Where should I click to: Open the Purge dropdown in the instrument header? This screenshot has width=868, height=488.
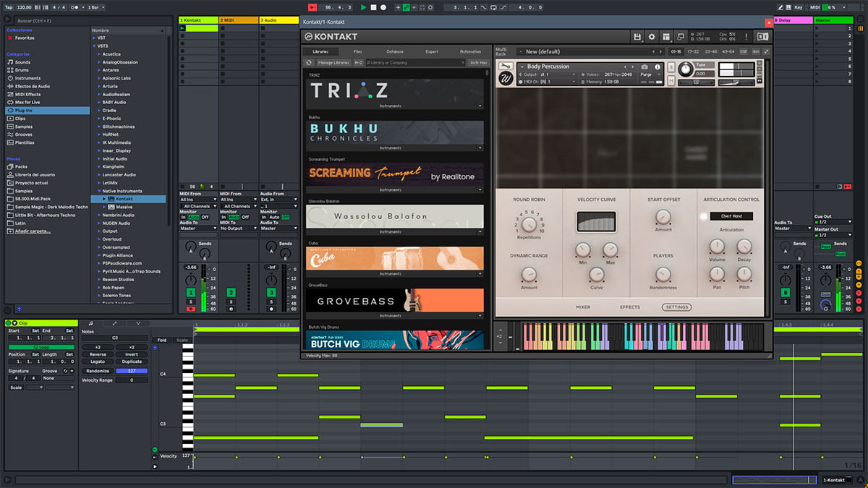[650, 74]
